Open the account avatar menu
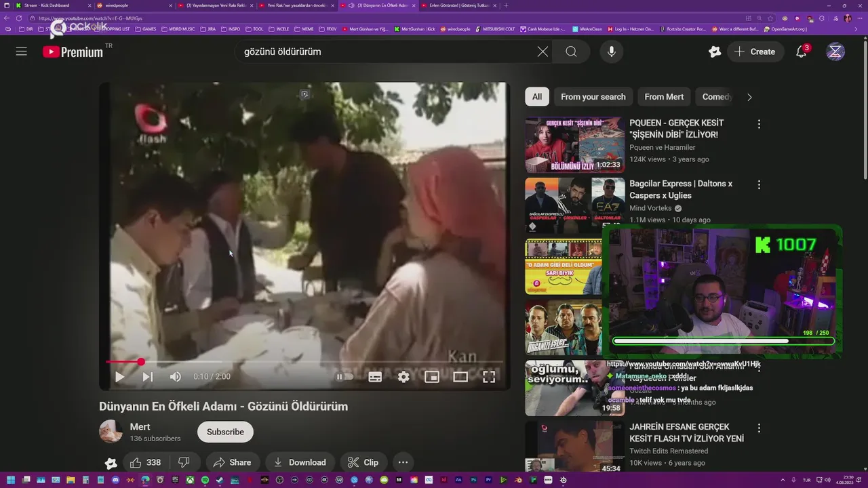The image size is (868, 488). (x=835, y=52)
